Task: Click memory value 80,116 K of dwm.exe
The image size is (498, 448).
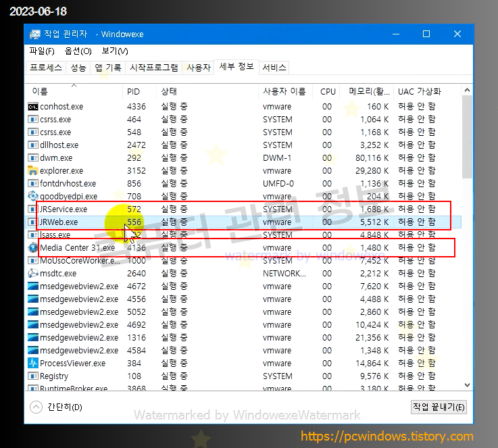Action: [x=372, y=158]
